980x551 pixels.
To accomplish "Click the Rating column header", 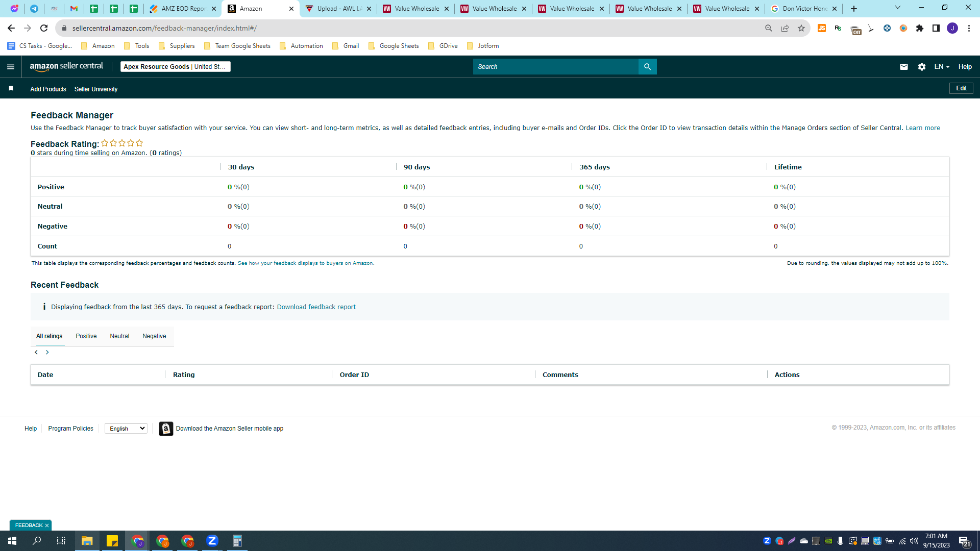I will tap(184, 375).
